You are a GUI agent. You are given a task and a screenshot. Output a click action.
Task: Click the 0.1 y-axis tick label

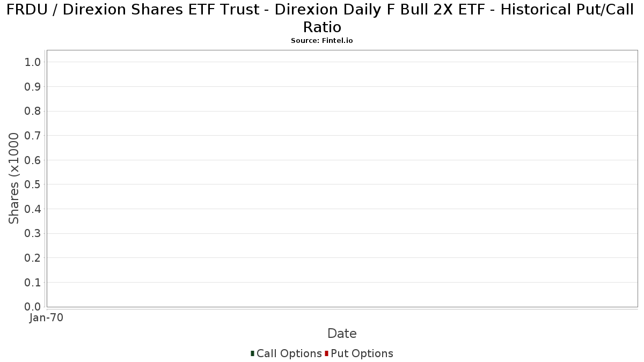click(33, 283)
